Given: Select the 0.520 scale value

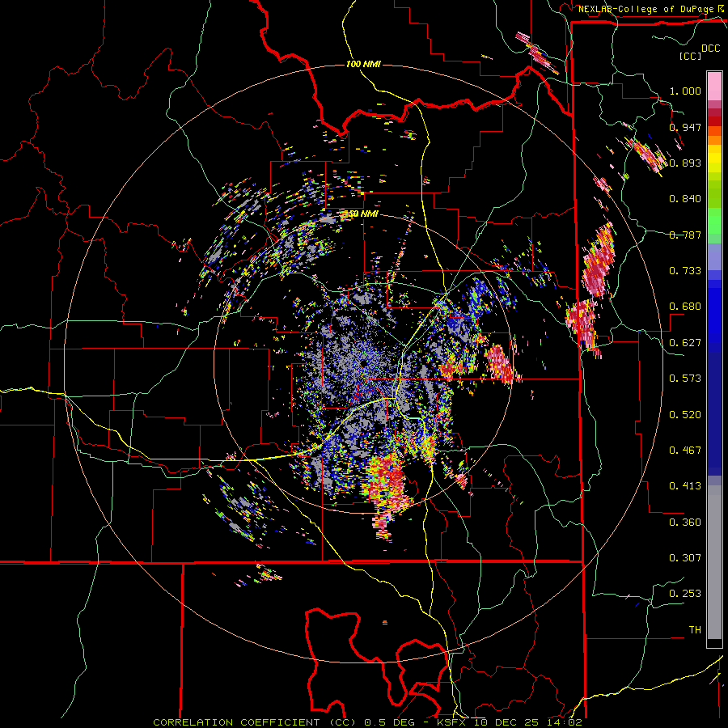Looking at the screenshot, I should click(685, 415).
